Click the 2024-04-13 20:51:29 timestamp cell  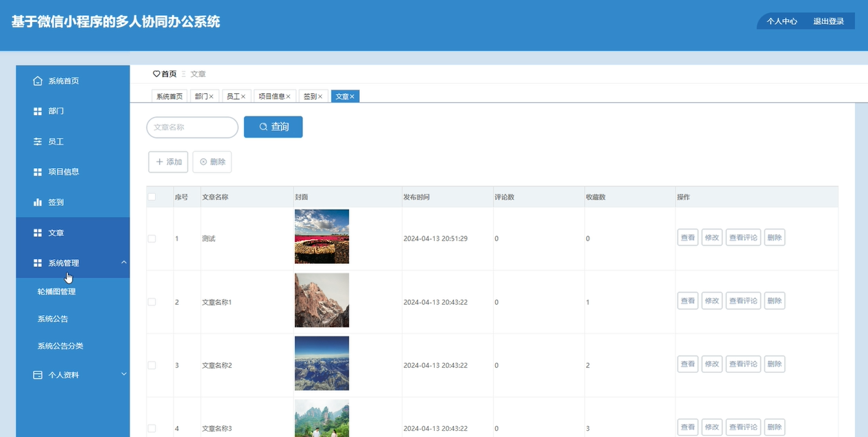point(435,238)
